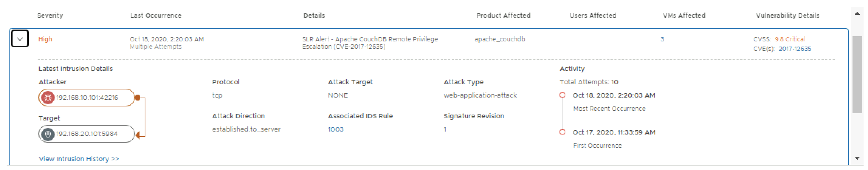868x170 pixels.
Task: Open CVE 2017-12635 link
Action: click(x=795, y=49)
